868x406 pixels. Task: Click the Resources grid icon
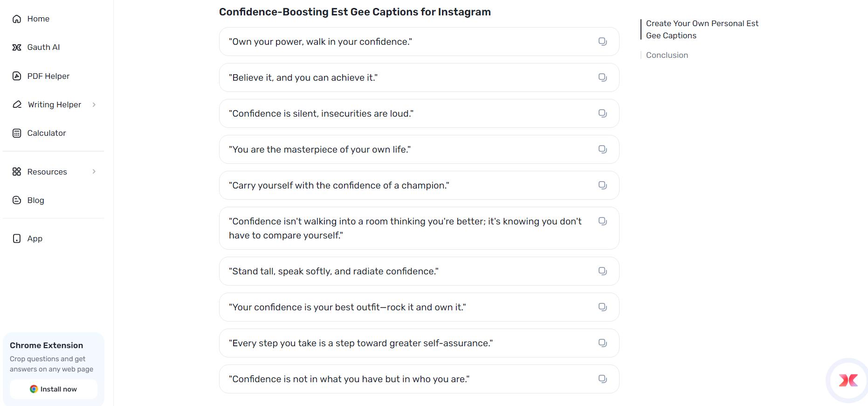(x=17, y=172)
